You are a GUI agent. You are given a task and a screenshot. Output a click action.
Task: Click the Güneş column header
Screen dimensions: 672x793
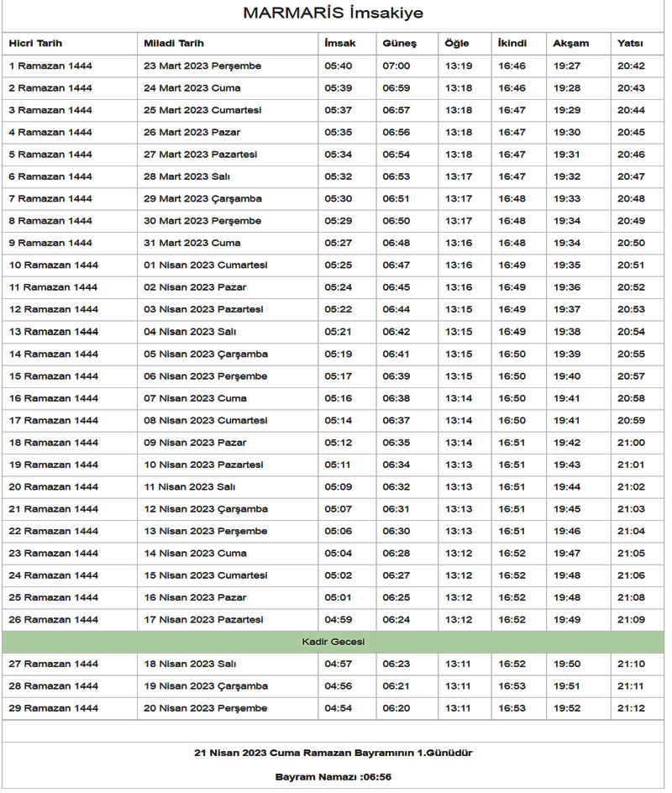(x=400, y=44)
